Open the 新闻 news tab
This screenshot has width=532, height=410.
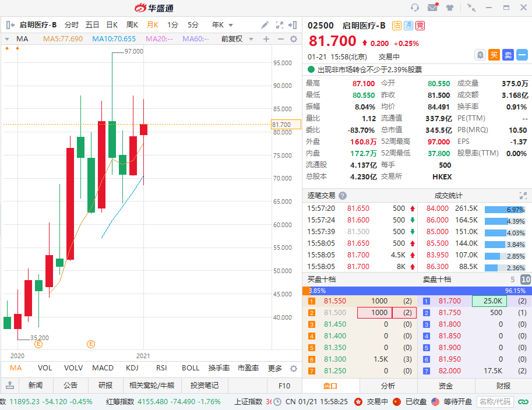coord(36,385)
